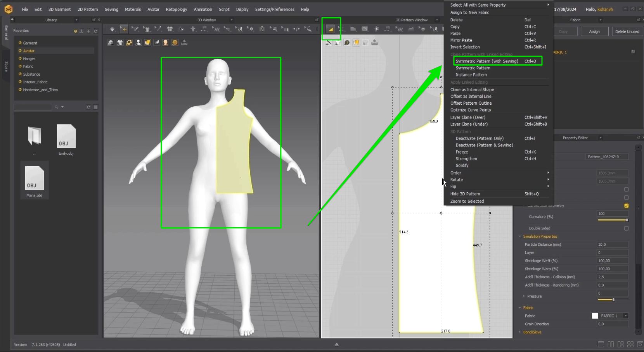Click the grid texture edit tool in 2D toolbar
The image size is (644, 352).
(x=399, y=29)
